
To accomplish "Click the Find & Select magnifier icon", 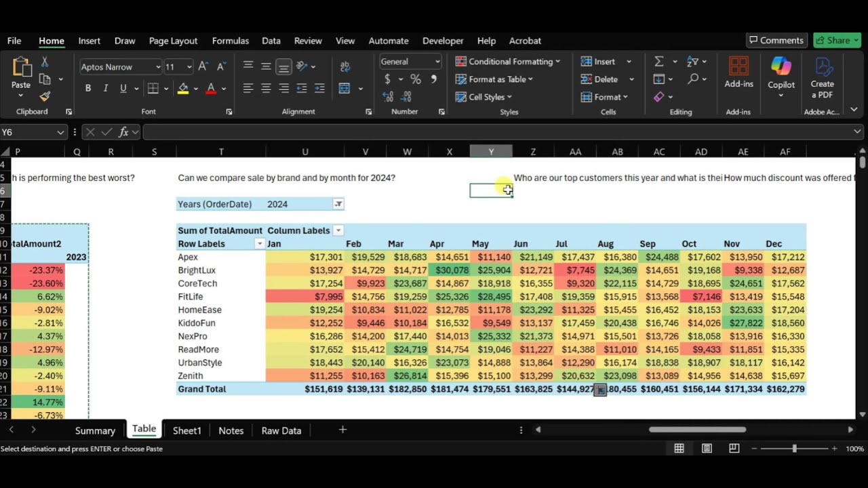I will coord(692,79).
